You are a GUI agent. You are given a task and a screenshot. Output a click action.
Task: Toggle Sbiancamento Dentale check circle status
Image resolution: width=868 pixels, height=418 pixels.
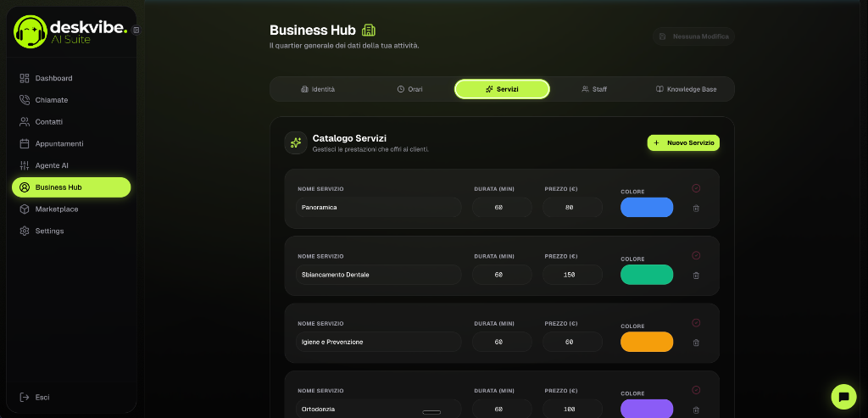pos(696,255)
